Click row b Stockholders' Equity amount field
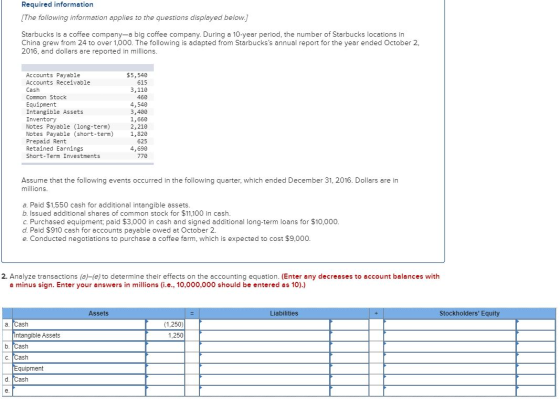 pyautogui.click(x=536, y=347)
